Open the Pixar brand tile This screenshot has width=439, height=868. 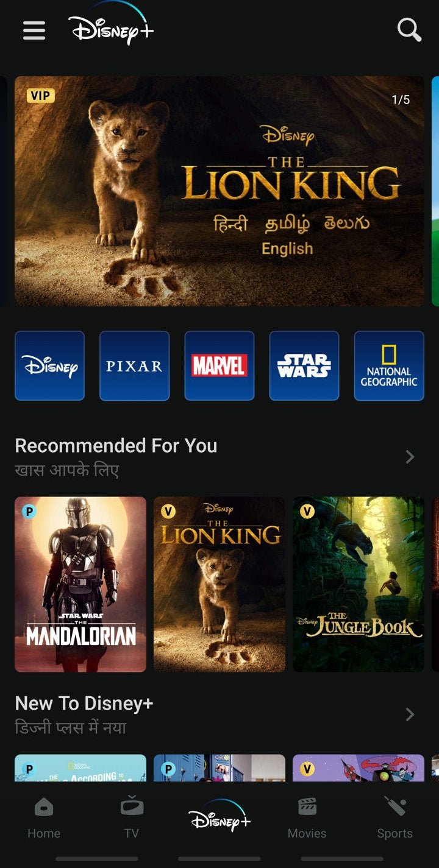click(x=134, y=365)
